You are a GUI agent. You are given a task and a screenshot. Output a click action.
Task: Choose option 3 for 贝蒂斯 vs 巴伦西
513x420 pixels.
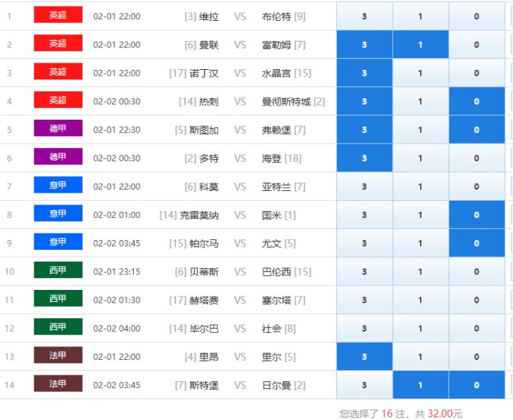364,272
